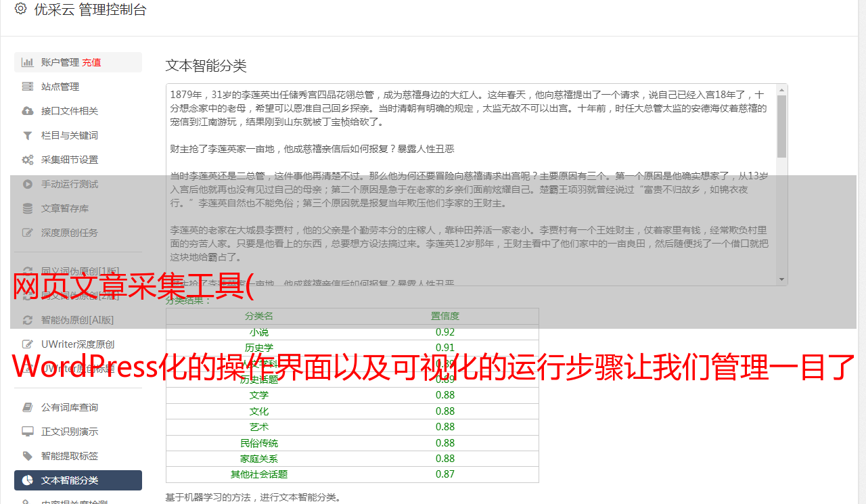The image size is (866, 504).
Task: Select the 历史学 category cell
Action: pos(259,348)
